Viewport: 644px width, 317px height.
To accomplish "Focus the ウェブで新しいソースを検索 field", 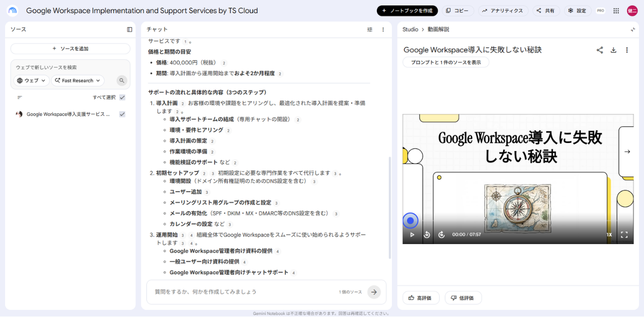I will 70,67.
